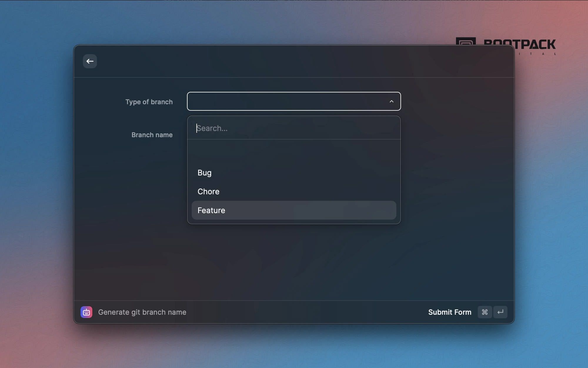Select the Chore option
This screenshot has height=368, width=588.
208,192
